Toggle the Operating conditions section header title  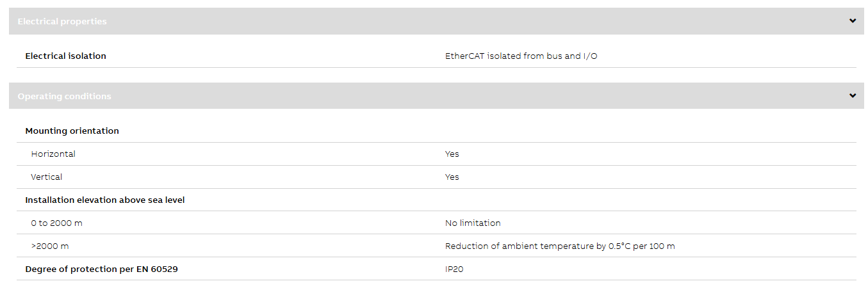64,97
